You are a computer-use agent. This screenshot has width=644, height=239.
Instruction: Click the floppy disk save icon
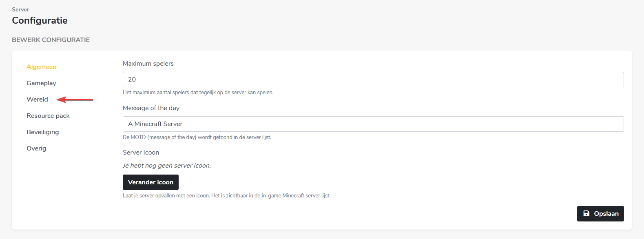click(586, 213)
